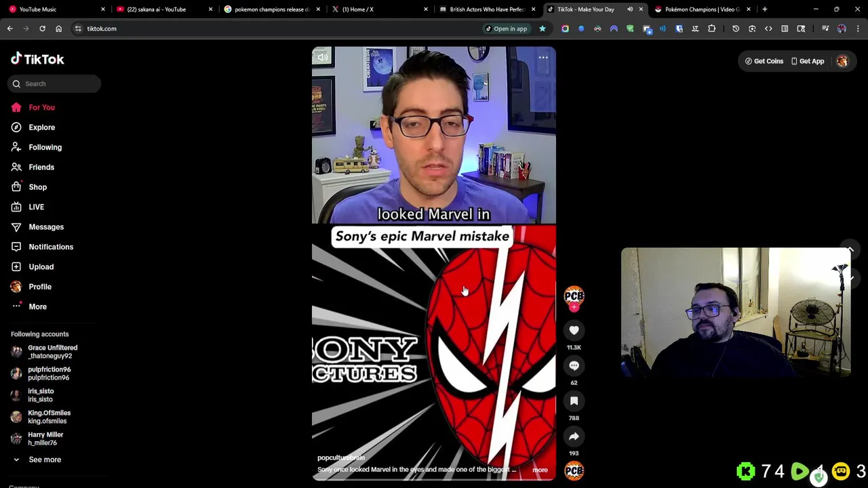Click the TikTok search field
Viewport: 868px width, 488px height.
(54, 83)
